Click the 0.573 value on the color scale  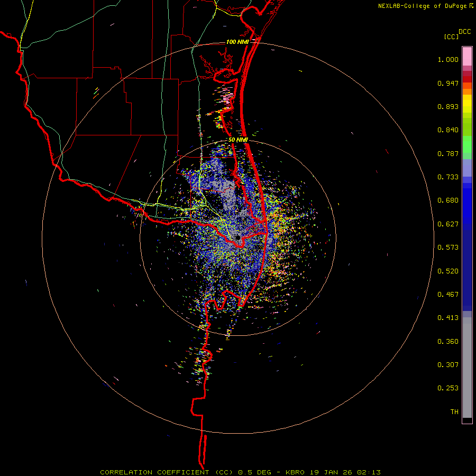click(448, 248)
